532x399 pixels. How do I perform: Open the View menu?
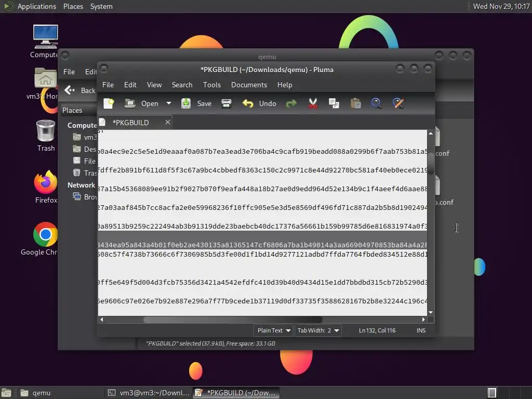(x=154, y=85)
